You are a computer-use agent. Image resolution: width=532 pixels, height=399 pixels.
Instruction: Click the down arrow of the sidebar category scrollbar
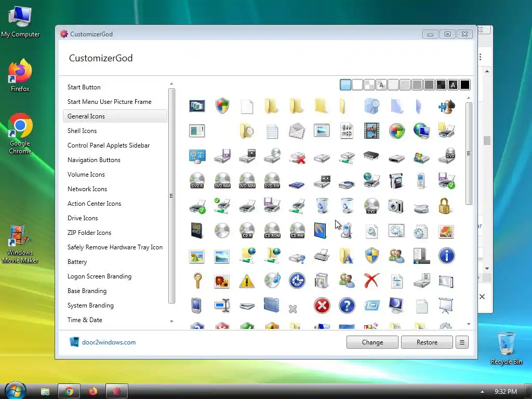click(x=171, y=321)
